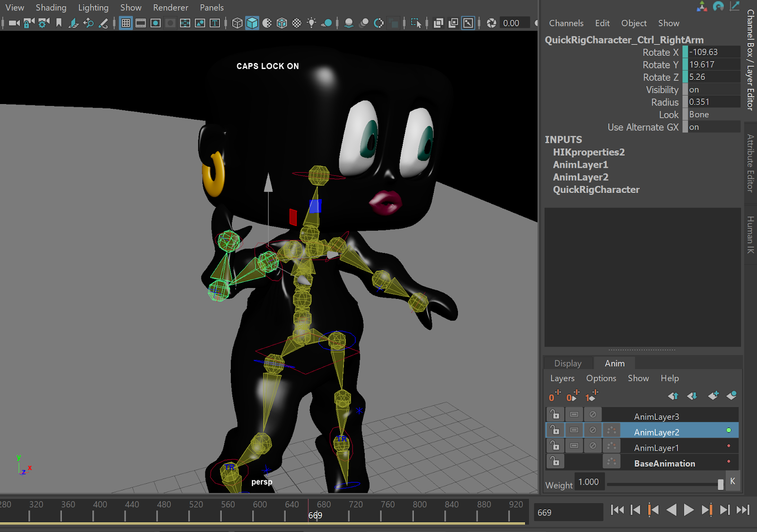
Task: Toggle the Film Gate icon
Action: pos(141,23)
